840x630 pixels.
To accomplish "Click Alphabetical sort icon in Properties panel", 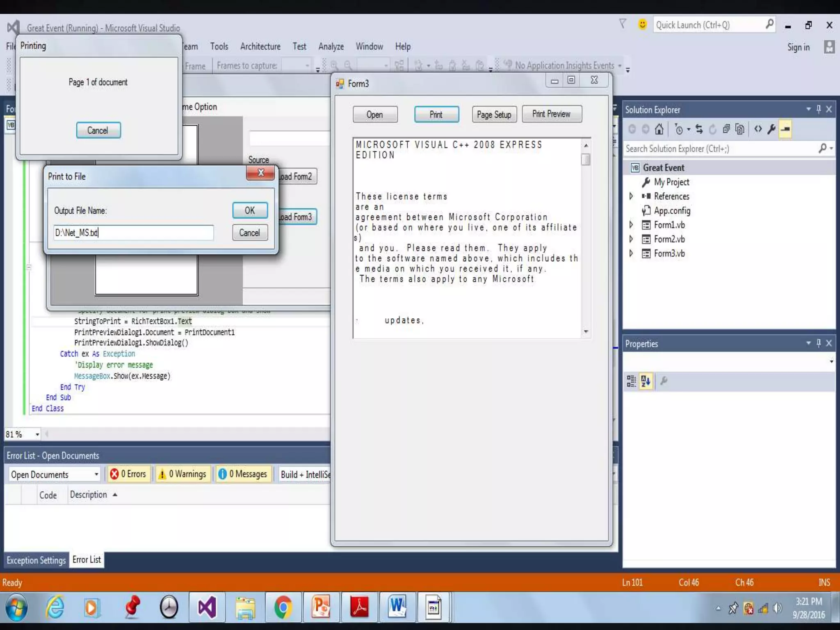I will [x=646, y=381].
